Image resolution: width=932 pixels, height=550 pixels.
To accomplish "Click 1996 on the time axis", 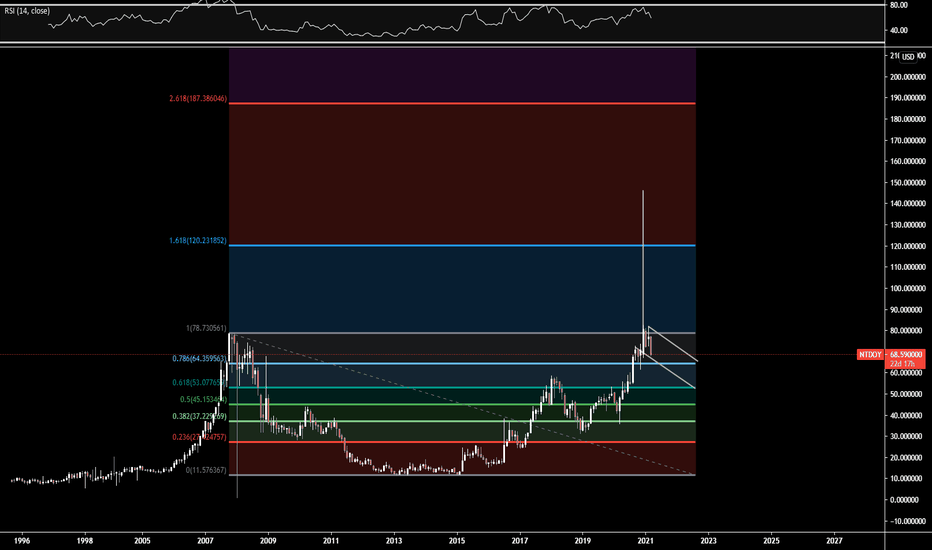I will click(x=22, y=540).
